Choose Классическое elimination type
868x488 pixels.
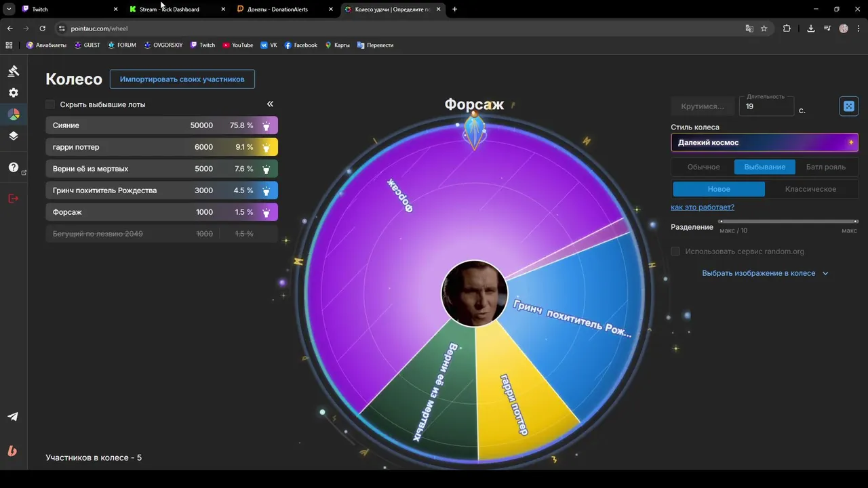810,189
